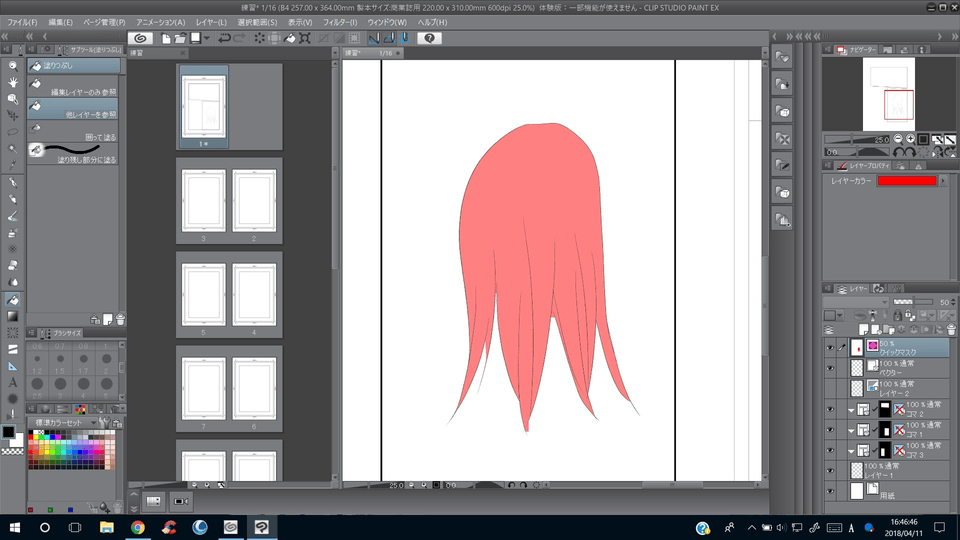Click the Fill toolbar icon
The height and width of the screenshot is (540, 960).
pyautogui.click(x=290, y=38)
